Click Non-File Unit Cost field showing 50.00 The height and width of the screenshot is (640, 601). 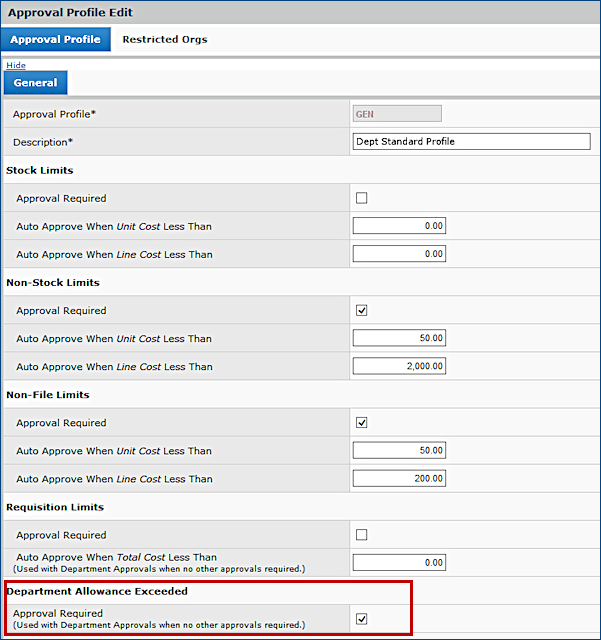click(399, 450)
